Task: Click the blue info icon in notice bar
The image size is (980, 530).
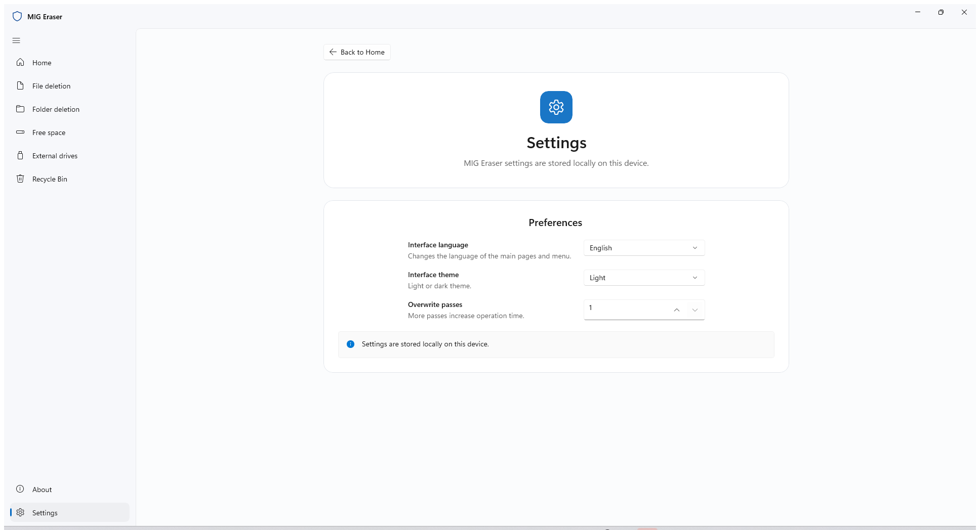Action: [x=350, y=344]
